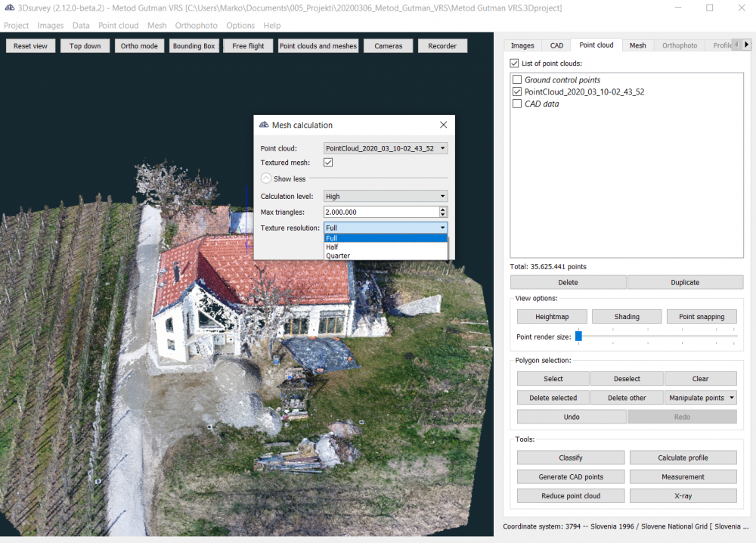Open the Manipulate points dropdown

(702, 398)
